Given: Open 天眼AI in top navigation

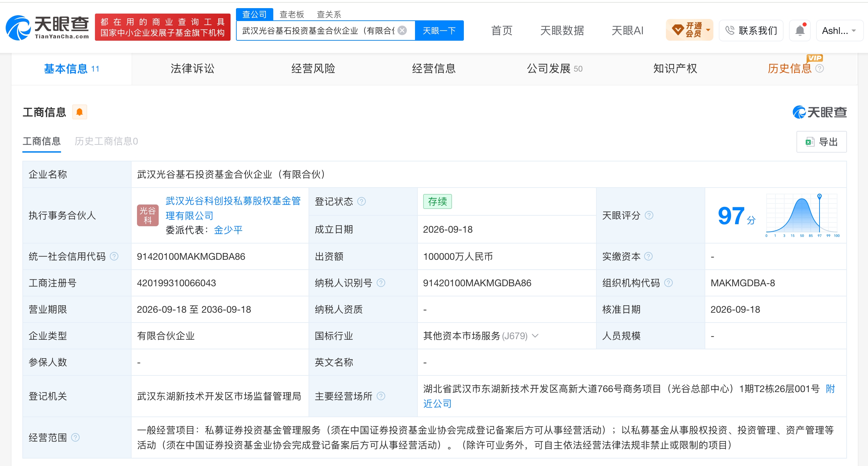Looking at the screenshot, I should tap(627, 31).
